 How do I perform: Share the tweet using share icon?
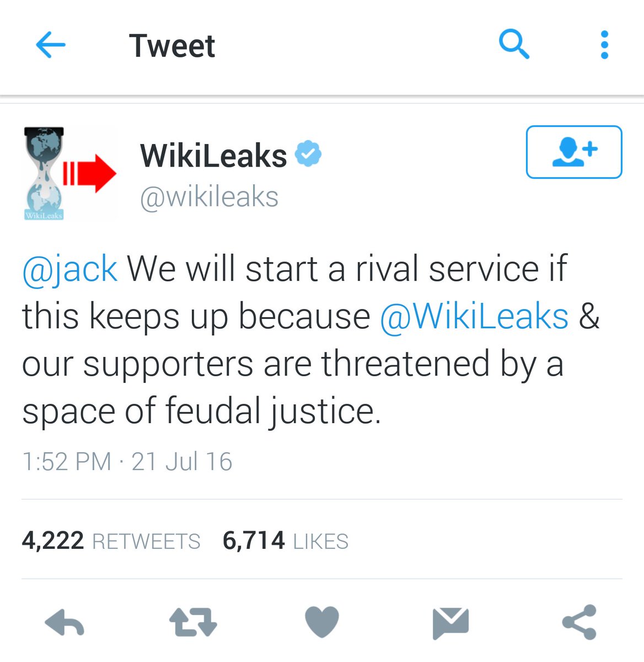click(579, 622)
